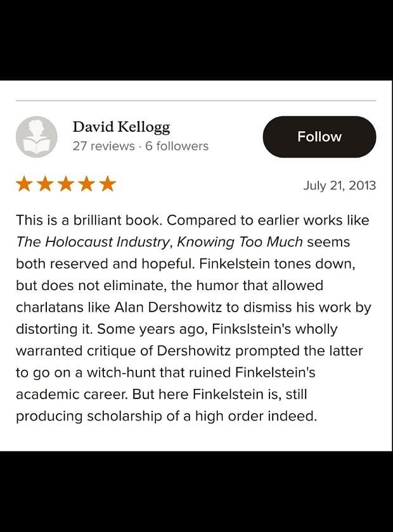393x532 pixels.
Task: Select the third orange rating star
Action: click(66, 184)
